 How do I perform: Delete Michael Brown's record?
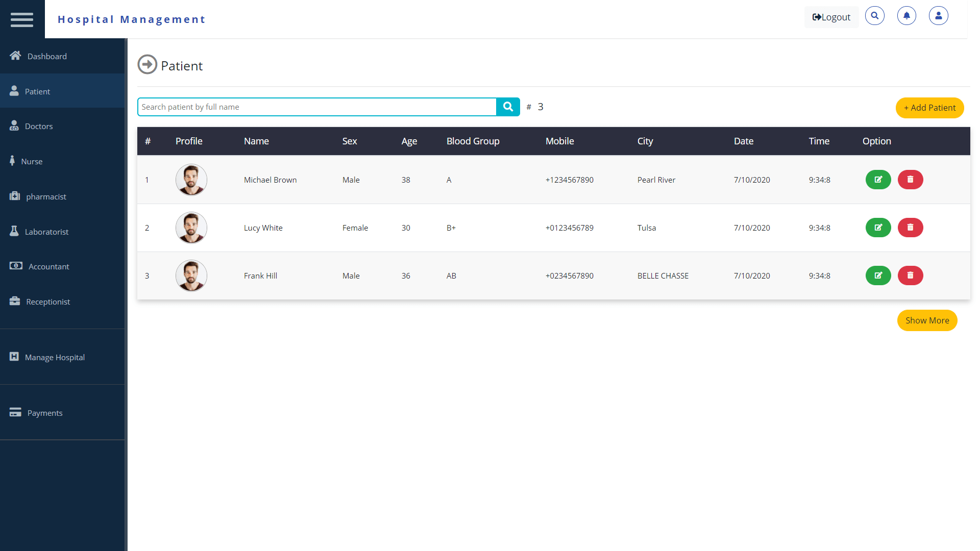(x=910, y=180)
